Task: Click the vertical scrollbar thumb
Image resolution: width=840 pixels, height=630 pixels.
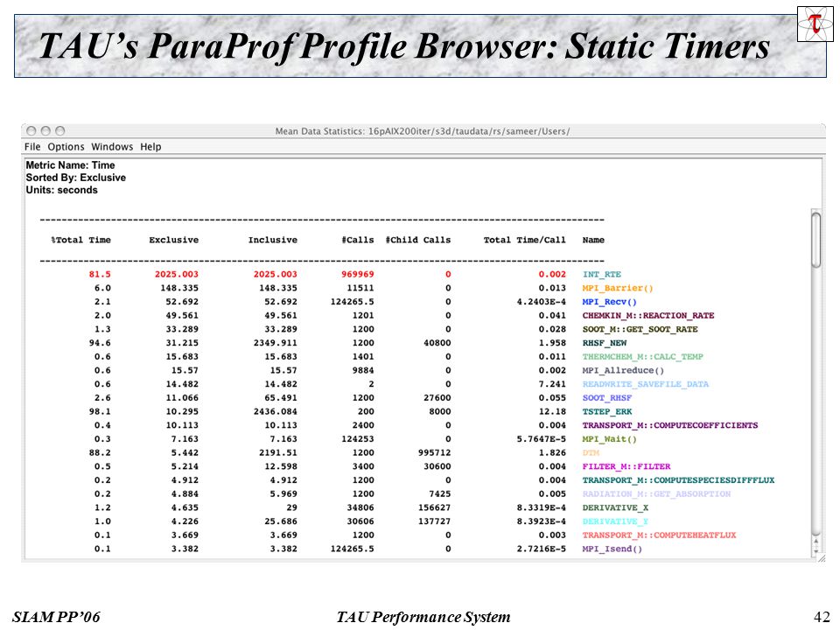Action: [815, 240]
